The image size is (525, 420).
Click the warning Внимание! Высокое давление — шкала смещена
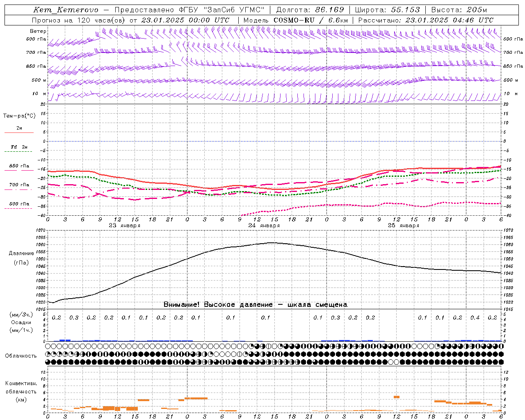[x=255, y=305]
